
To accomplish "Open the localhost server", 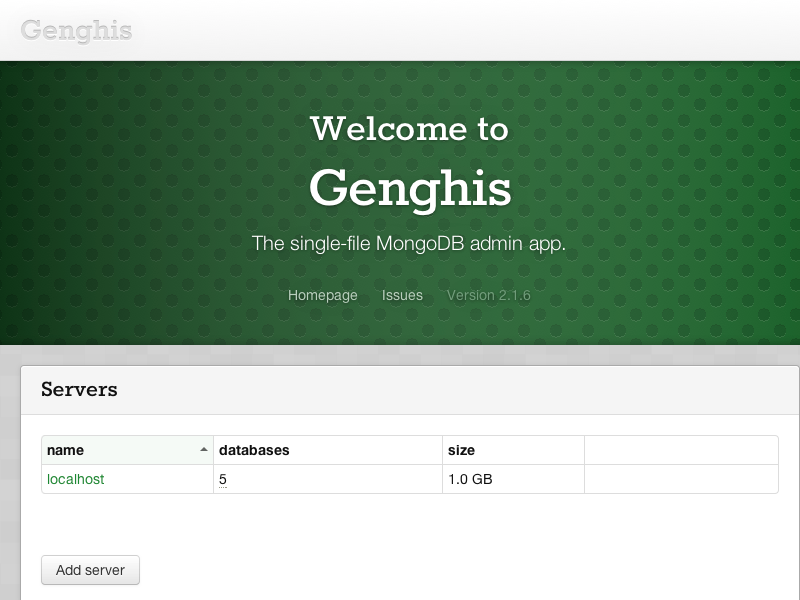I will click(x=76, y=479).
